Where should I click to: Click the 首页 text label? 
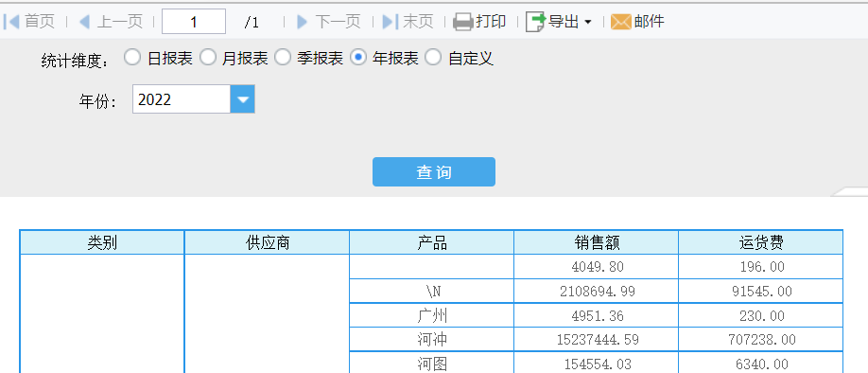40,22
